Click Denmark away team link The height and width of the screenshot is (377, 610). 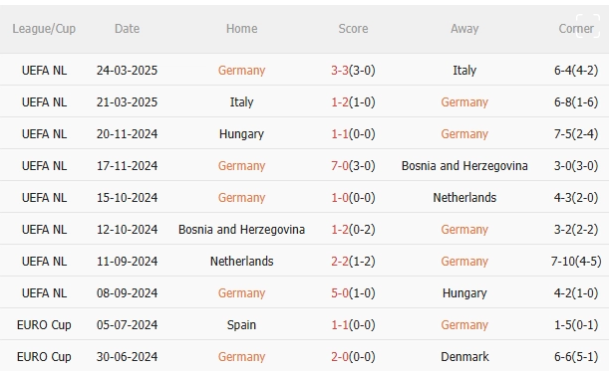coord(465,357)
